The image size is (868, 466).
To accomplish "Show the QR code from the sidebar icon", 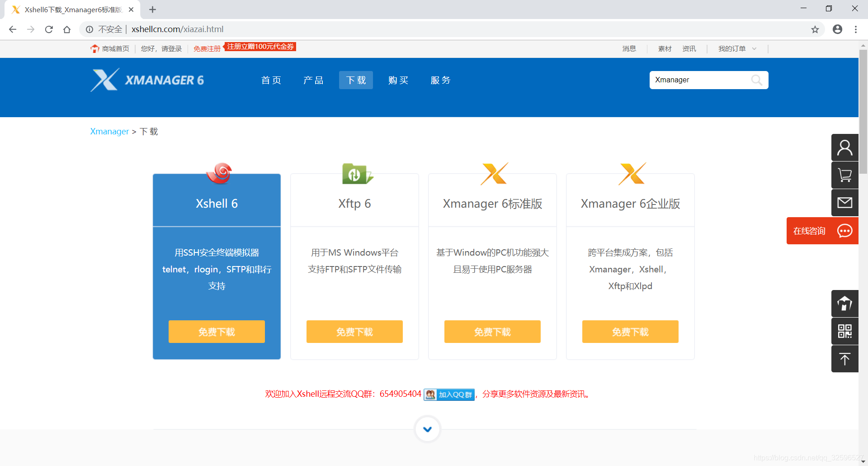I will [844, 331].
